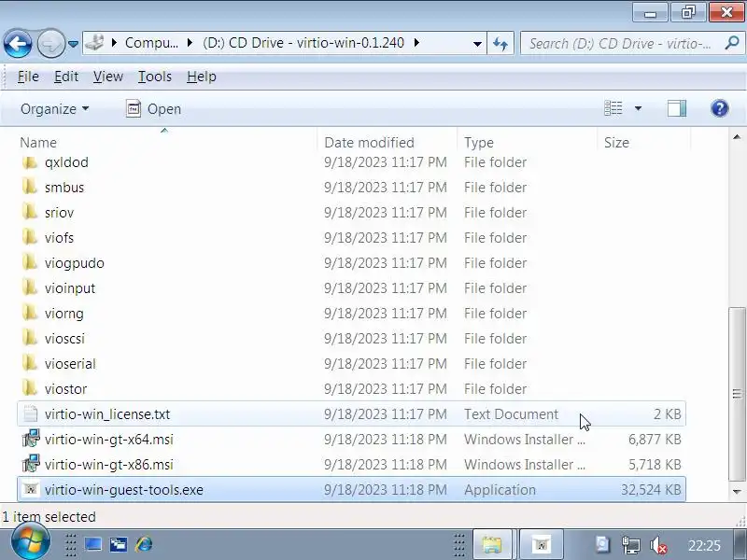The height and width of the screenshot is (560, 747).
Task: Click scrollbar down arrow in file list
Action: click(x=737, y=492)
